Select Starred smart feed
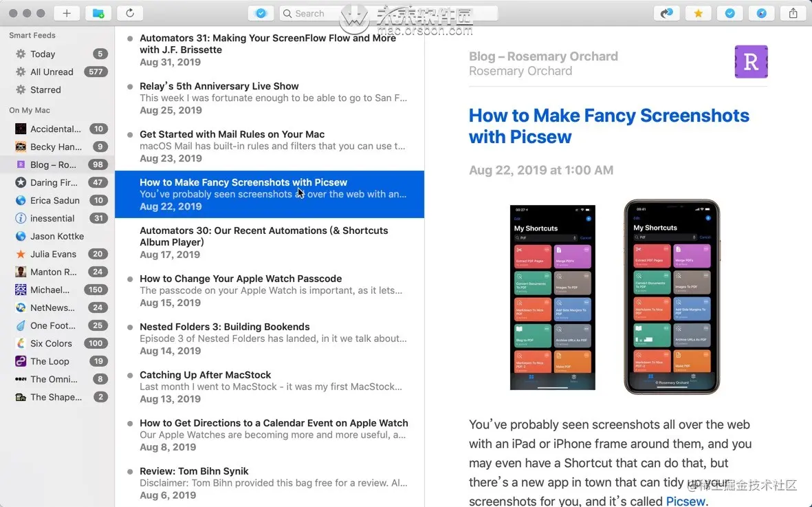Viewport: 812px width, 507px height. pyautogui.click(x=57, y=89)
